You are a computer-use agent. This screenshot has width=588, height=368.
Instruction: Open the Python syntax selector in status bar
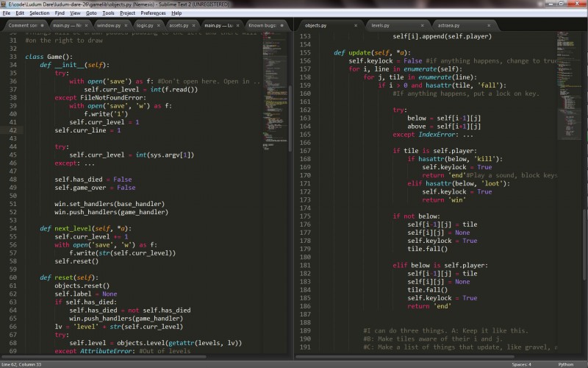click(x=565, y=364)
